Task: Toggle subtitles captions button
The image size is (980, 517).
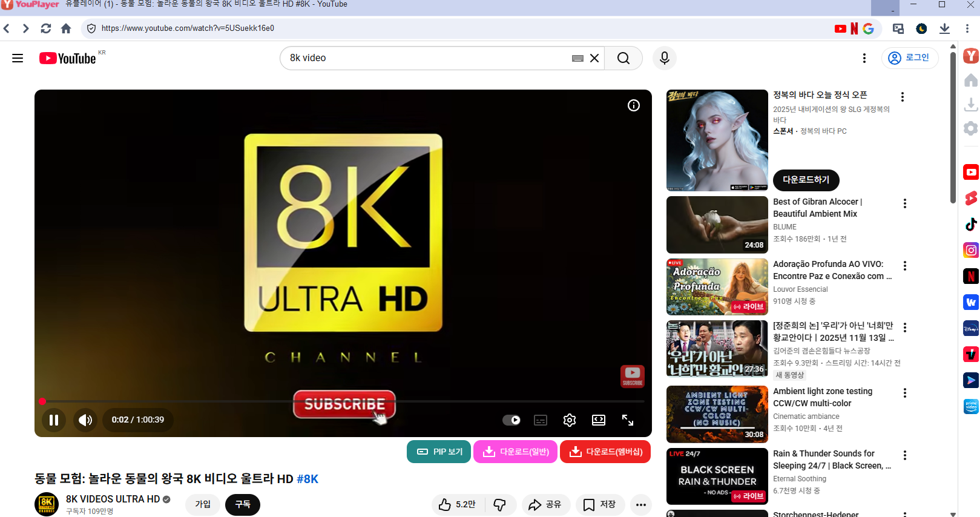Action: point(541,420)
